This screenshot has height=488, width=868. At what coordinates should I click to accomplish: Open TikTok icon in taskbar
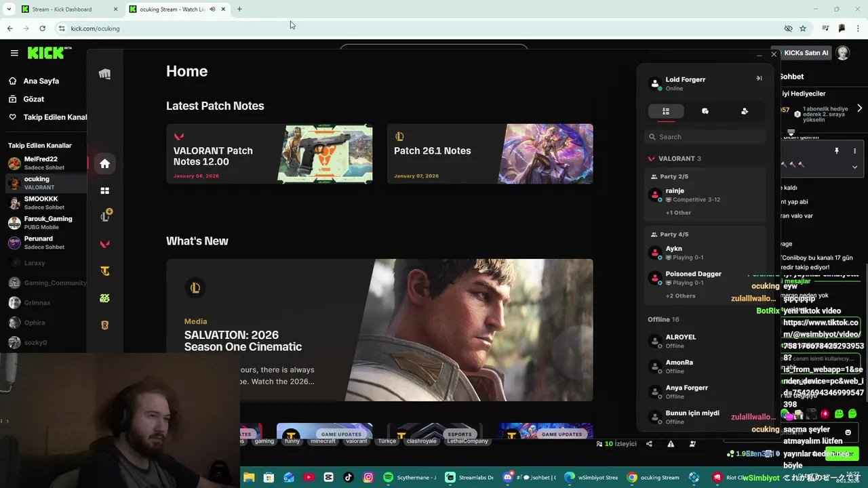[x=349, y=477]
